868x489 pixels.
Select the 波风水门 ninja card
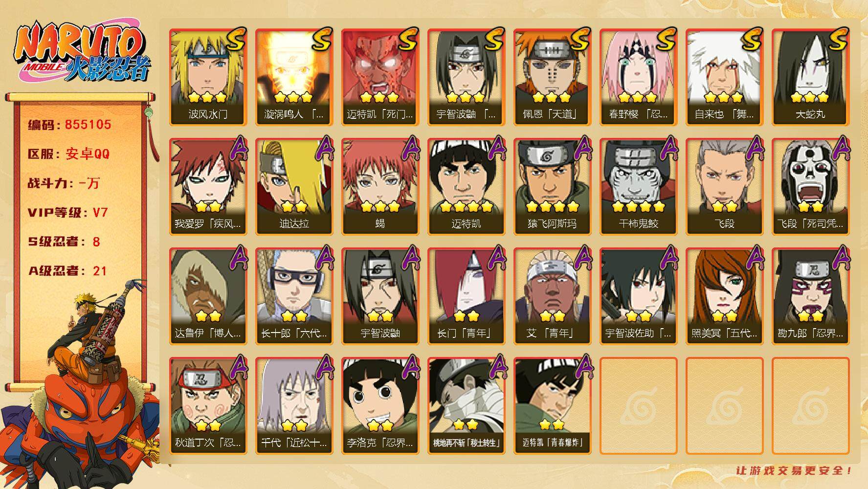click(x=208, y=77)
